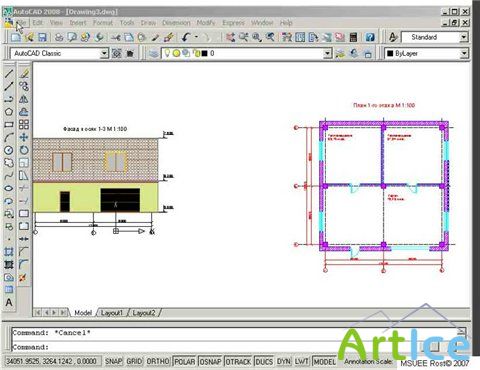Save the drawing with the floppy icon
The image size is (480, 370).
[42, 37]
